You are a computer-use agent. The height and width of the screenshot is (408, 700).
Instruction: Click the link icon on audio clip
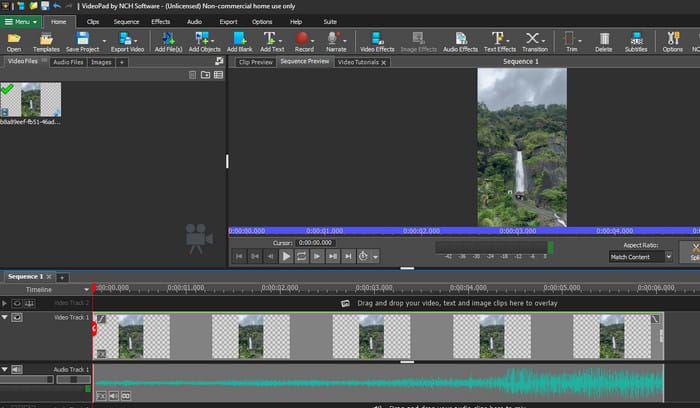pyautogui.click(x=126, y=396)
